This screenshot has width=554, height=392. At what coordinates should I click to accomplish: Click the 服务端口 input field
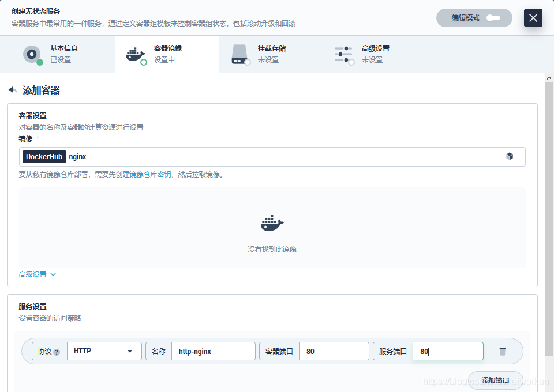(x=448, y=351)
